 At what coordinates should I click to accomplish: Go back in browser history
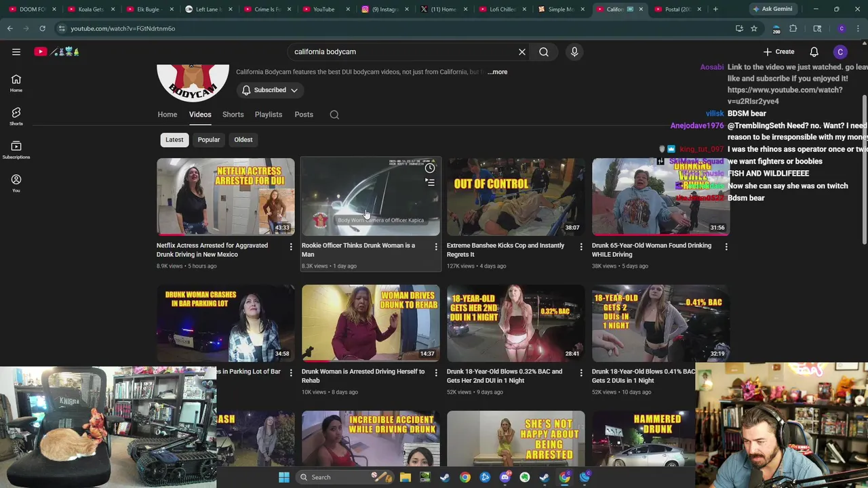click(x=9, y=28)
